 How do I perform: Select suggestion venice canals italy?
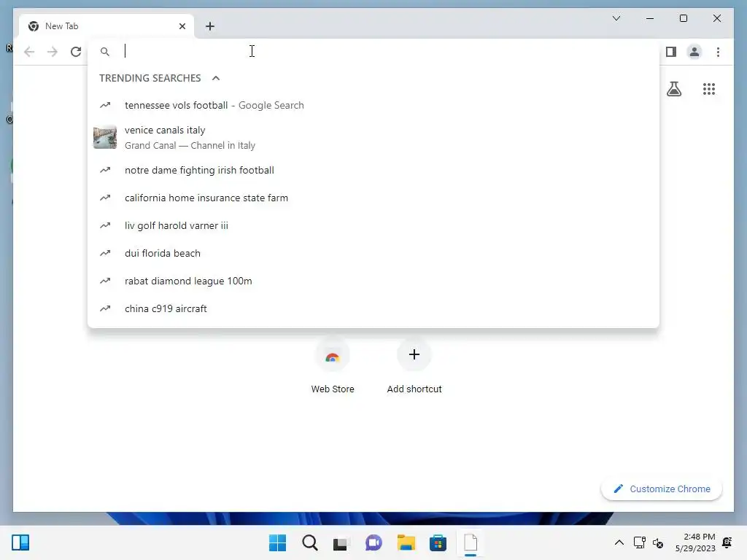(373, 137)
